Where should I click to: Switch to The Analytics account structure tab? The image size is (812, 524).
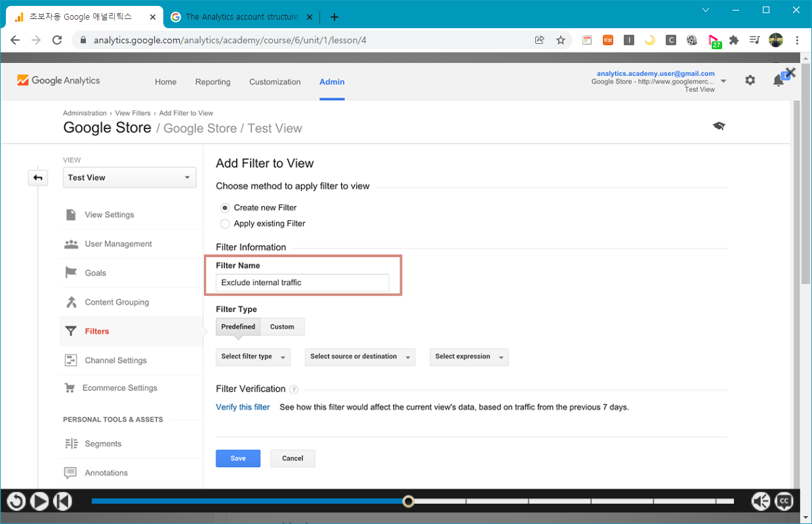click(243, 16)
